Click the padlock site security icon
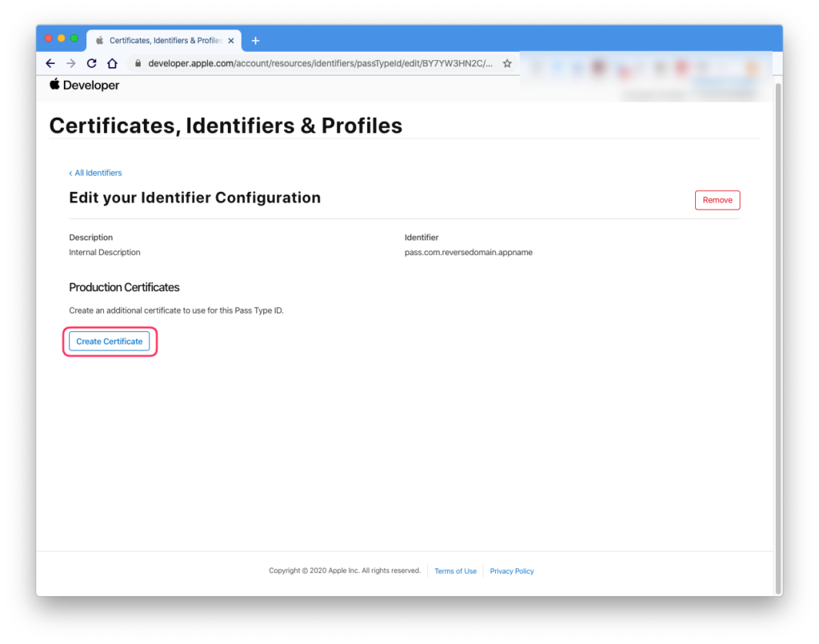 coord(138,63)
